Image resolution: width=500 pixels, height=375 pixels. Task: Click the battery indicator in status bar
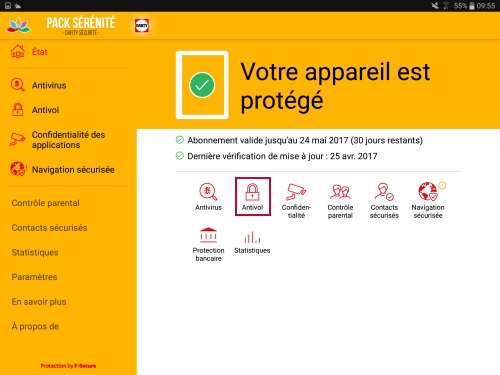[x=472, y=6]
